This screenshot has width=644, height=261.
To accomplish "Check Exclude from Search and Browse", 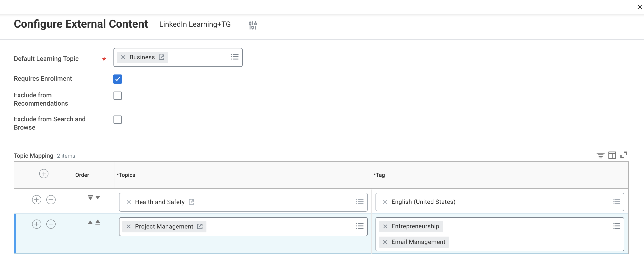I will coord(117,119).
